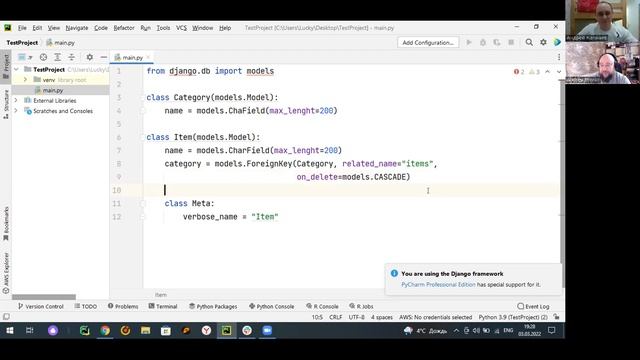Click TestProject breadcrumb in navigation bar
The width and height of the screenshot is (640, 360).
pyautogui.click(x=22, y=42)
